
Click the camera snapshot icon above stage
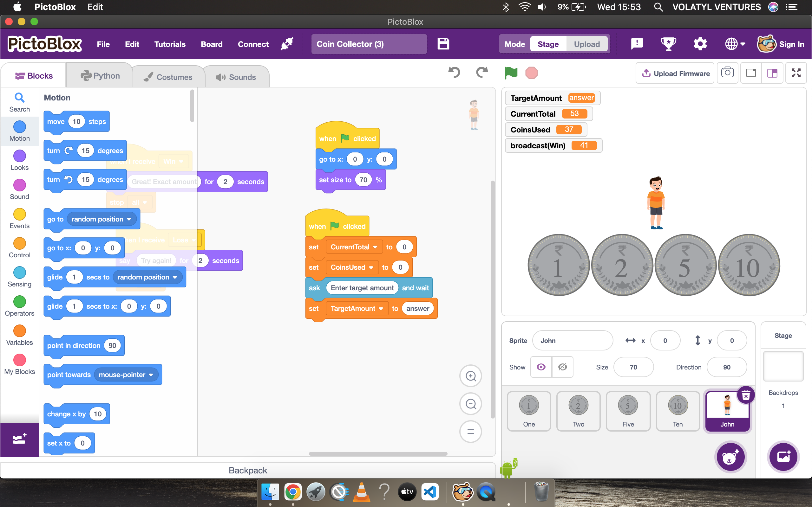click(727, 73)
